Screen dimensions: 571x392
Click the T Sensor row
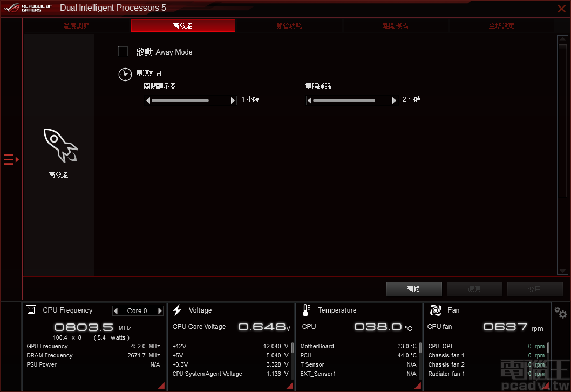coord(358,364)
